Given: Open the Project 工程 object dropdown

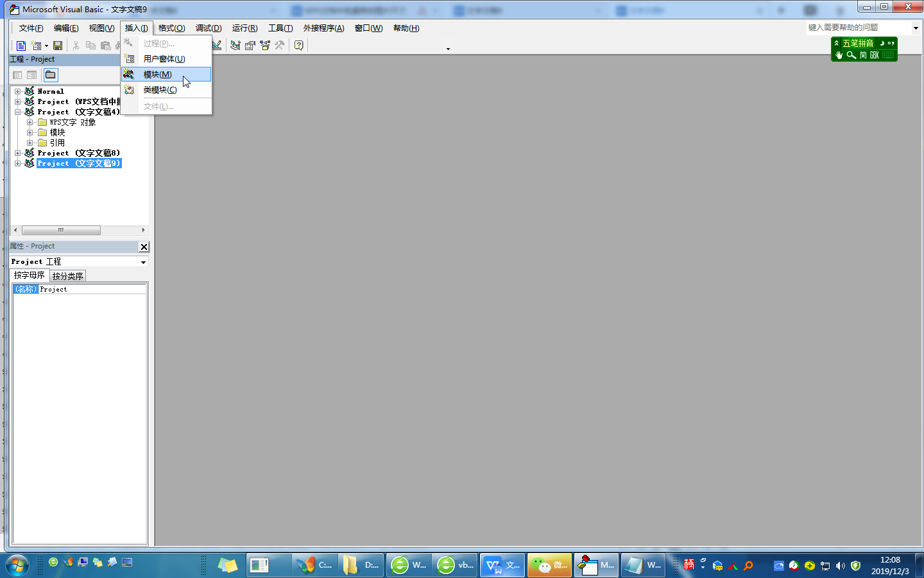Looking at the screenshot, I should (143, 262).
